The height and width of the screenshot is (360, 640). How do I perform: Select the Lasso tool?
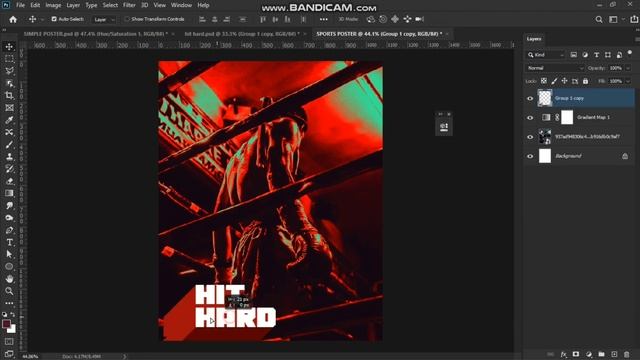point(9,71)
